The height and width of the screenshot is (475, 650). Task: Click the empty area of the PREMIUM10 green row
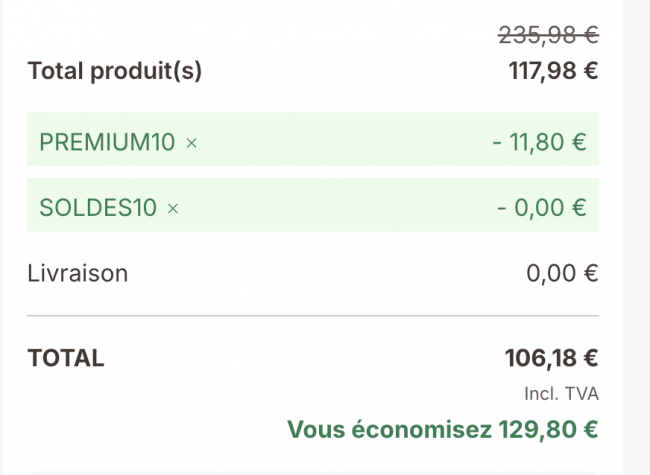coord(344,139)
